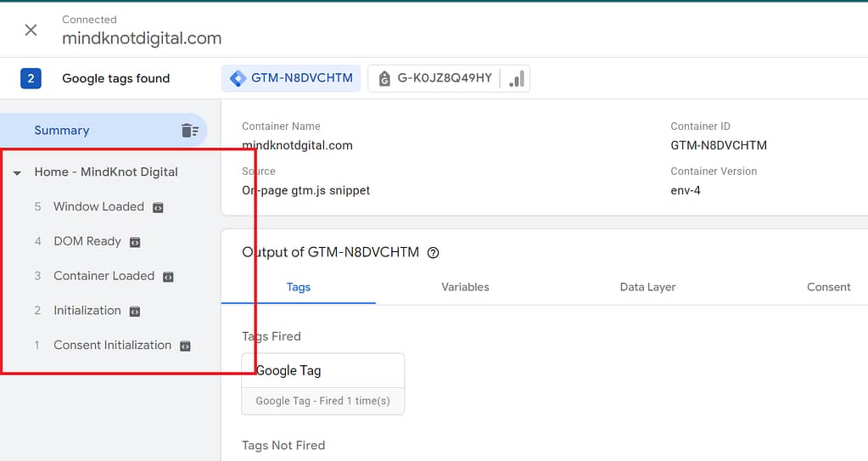Click the analytics bar chart icon

[515, 79]
